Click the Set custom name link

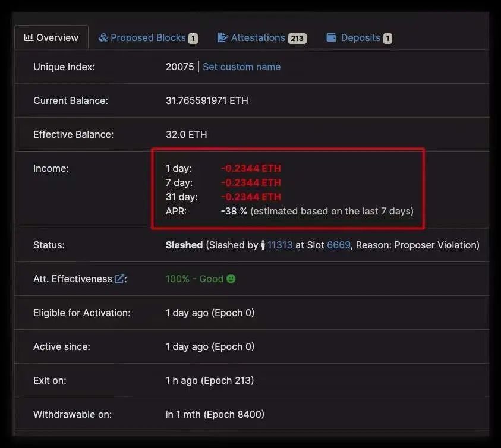pyautogui.click(x=241, y=67)
